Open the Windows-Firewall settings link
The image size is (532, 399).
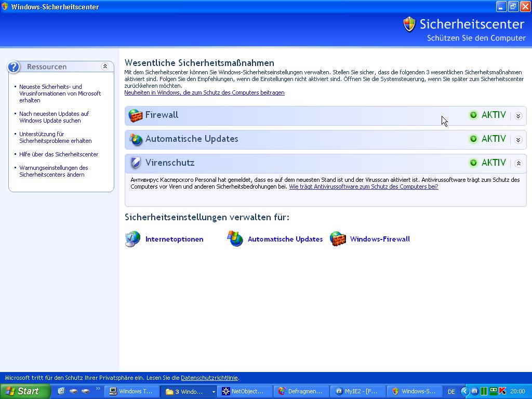[x=380, y=239]
